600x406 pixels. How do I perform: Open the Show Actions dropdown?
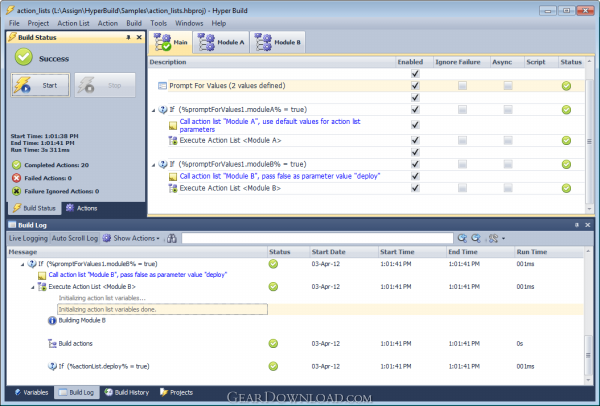[x=132, y=238]
